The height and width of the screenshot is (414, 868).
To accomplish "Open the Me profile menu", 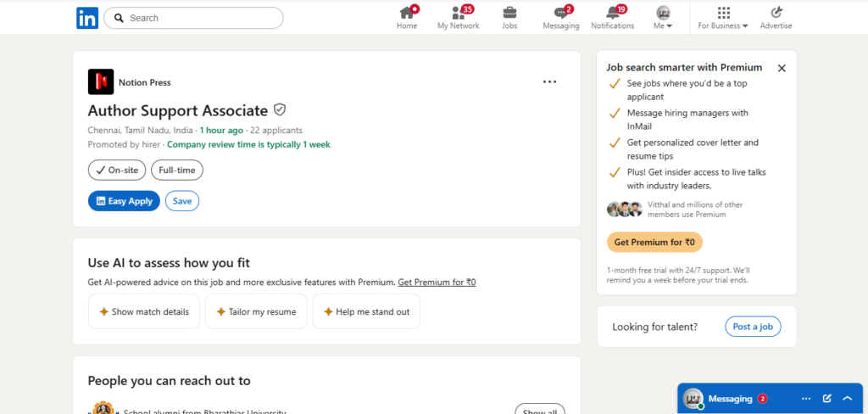I will (663, 18).
